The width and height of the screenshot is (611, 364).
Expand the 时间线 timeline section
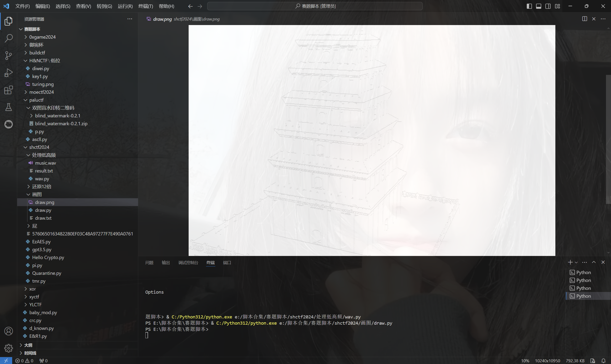point(77,353)
